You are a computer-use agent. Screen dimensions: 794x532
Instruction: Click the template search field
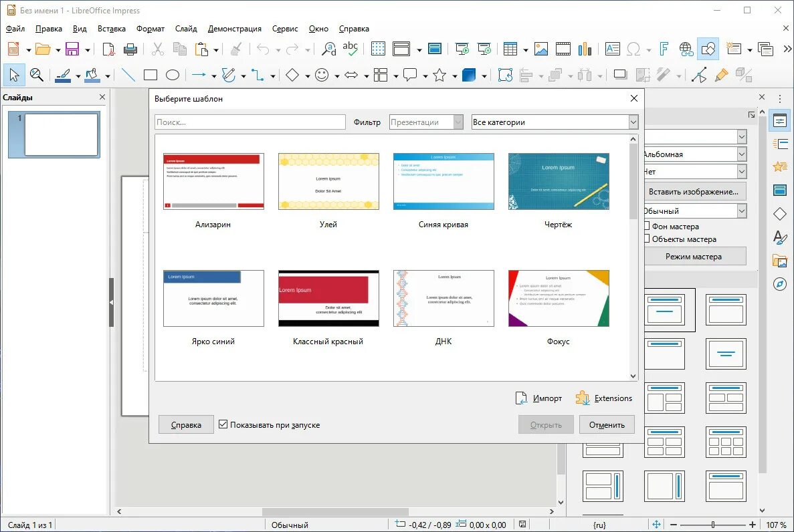click(x=250, y=122)
